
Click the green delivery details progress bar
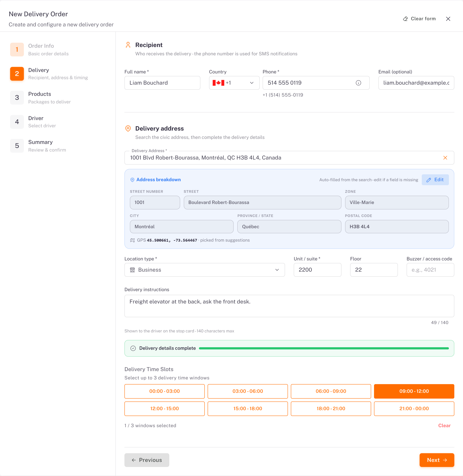tap(324, 348)
